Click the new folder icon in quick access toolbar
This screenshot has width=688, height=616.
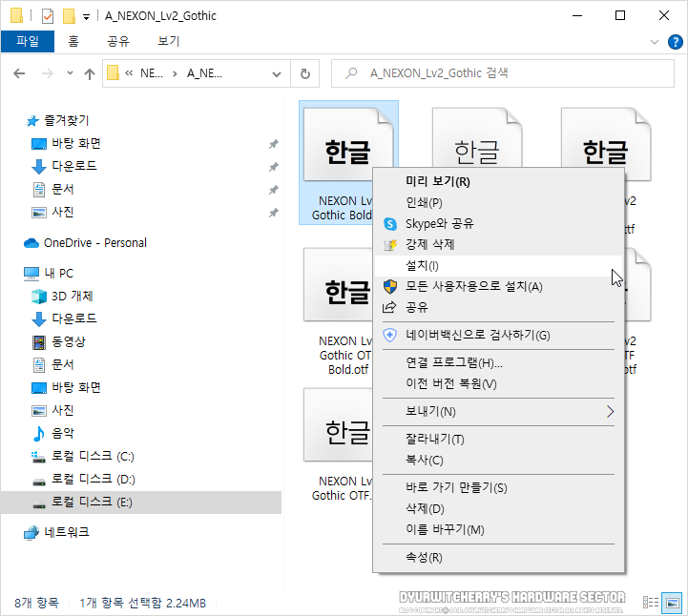click(69, 16)
